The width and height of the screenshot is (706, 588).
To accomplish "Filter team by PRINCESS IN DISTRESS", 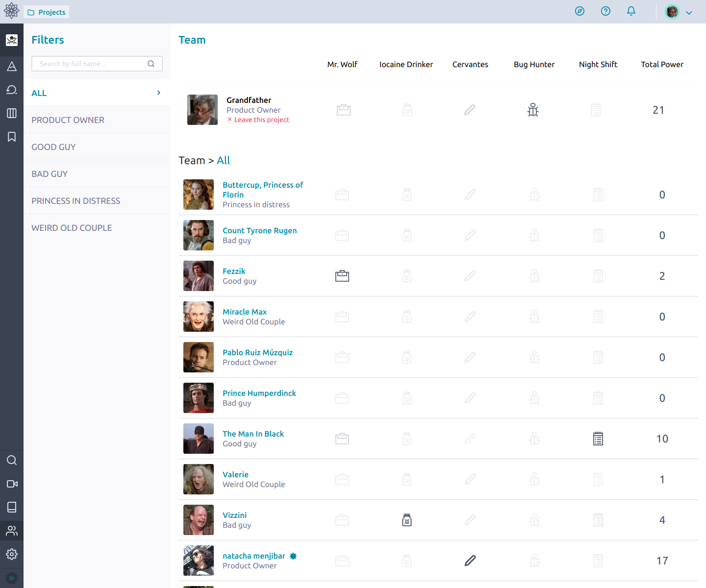I will [x=76, y=200].
